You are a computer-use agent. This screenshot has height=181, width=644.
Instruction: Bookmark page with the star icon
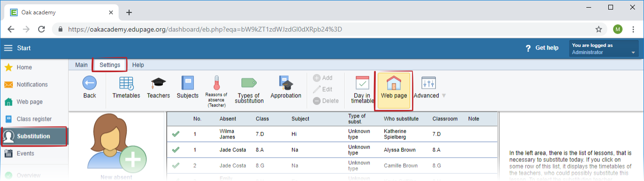click(x=599, y=29)
